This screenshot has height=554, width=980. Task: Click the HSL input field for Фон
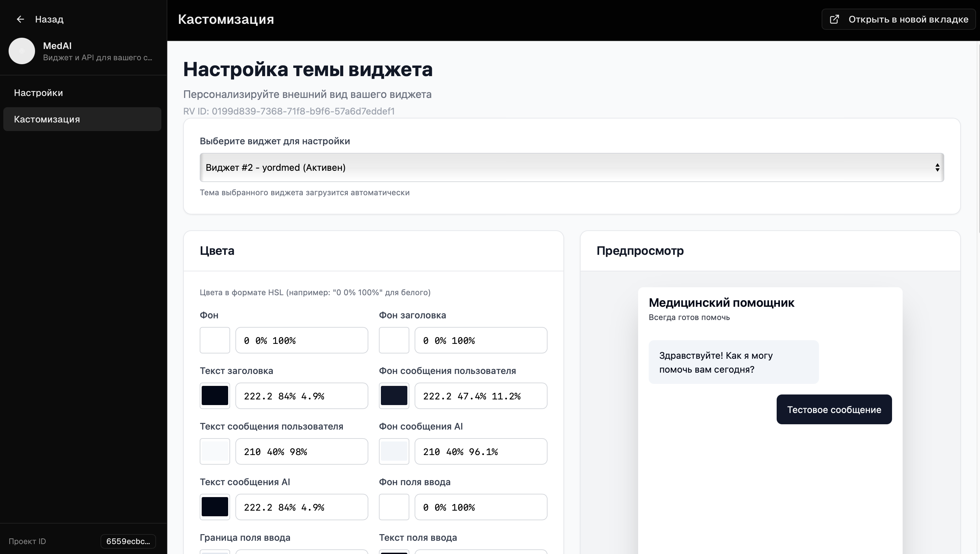301,340
